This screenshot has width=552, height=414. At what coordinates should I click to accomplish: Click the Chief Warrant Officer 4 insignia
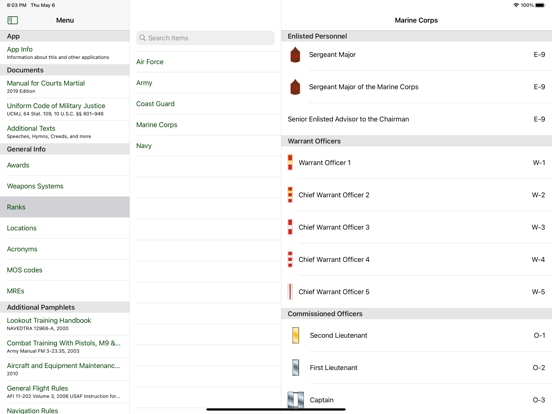click(x=290, y=259)
